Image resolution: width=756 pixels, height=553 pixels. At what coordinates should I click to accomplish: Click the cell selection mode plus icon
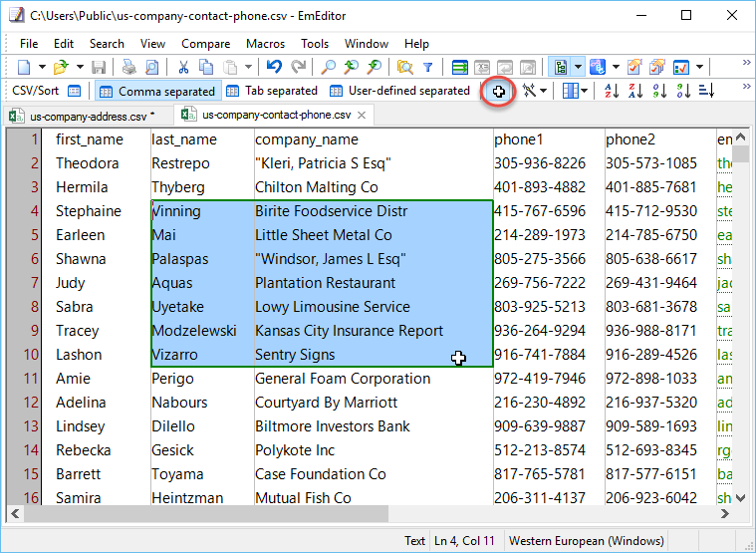(x=499, y=91)
